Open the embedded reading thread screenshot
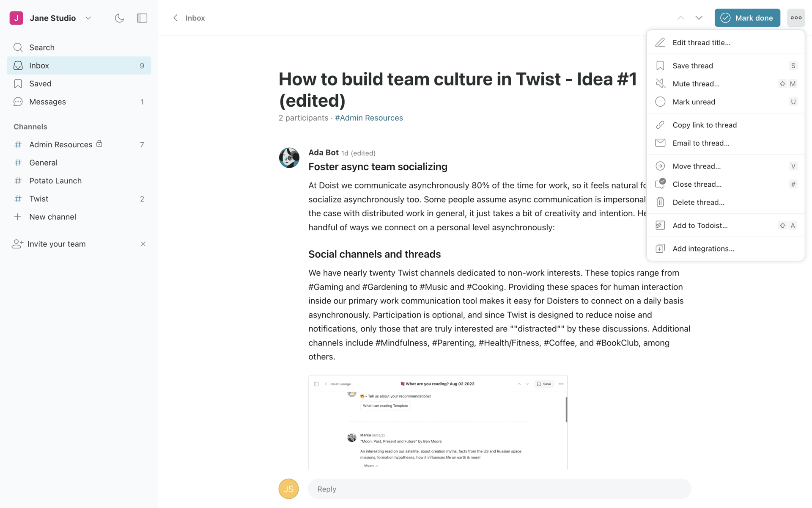Image resolution: width=812 pixels, height=508 pixels. 438,422
